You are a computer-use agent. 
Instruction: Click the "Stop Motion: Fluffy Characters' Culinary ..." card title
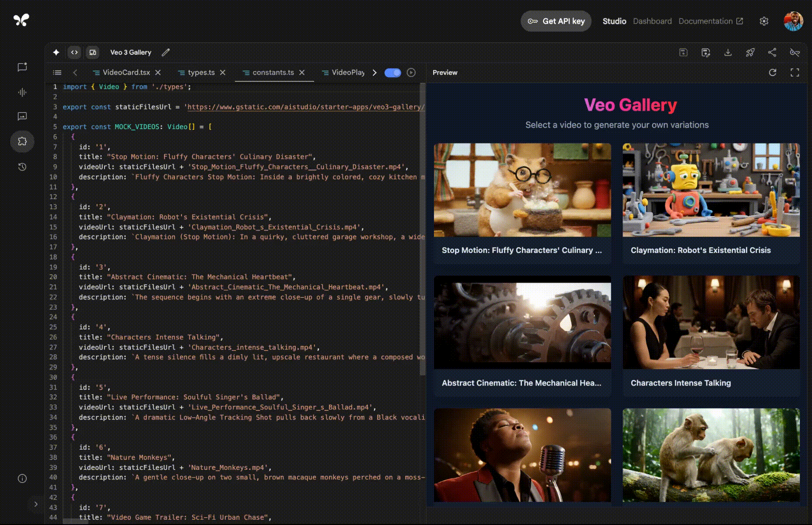tap(522, 250)
